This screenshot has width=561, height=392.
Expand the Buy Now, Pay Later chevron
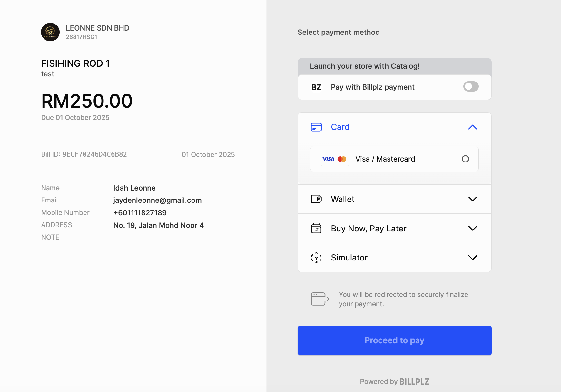472,229
